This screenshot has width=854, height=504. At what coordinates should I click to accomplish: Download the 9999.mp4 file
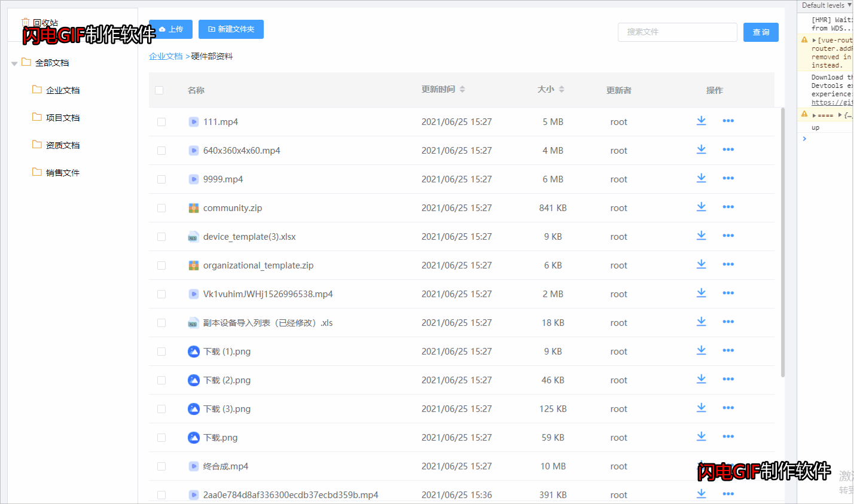(x=701, y=178)
